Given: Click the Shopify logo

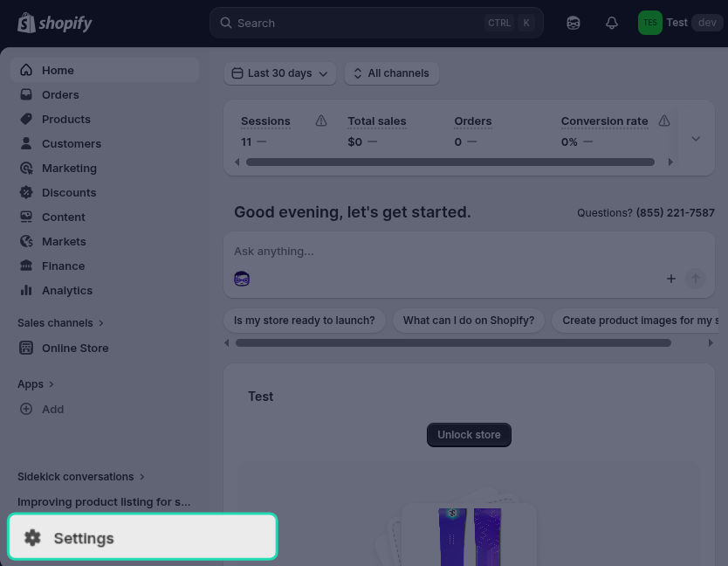Looking at the screenshot, I should pyautogui.click(x=54, y=23).
